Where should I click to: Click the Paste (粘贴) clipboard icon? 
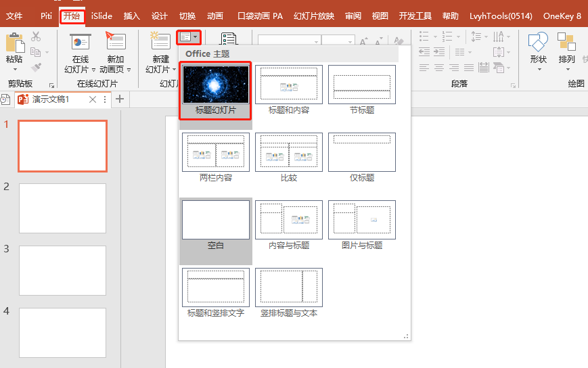click(15, 42)
